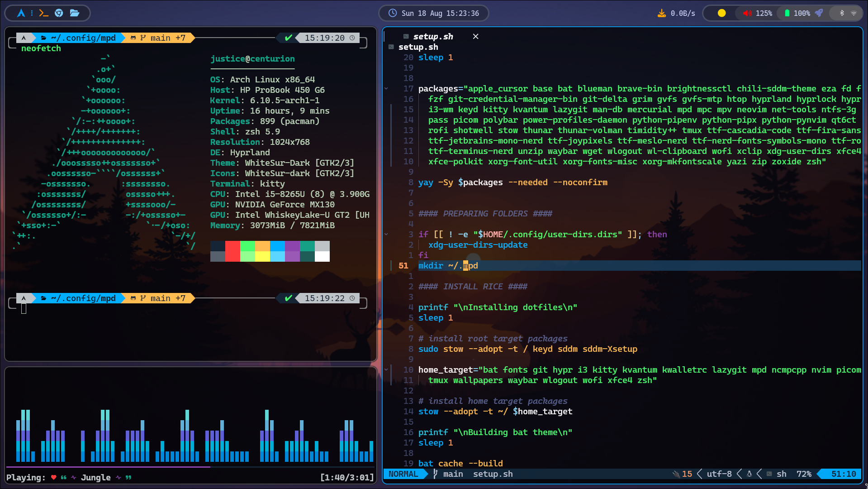Click the terminal icon in Neovim tab
The height and width of the screenshot is (489, 868).
click(406, 36)
